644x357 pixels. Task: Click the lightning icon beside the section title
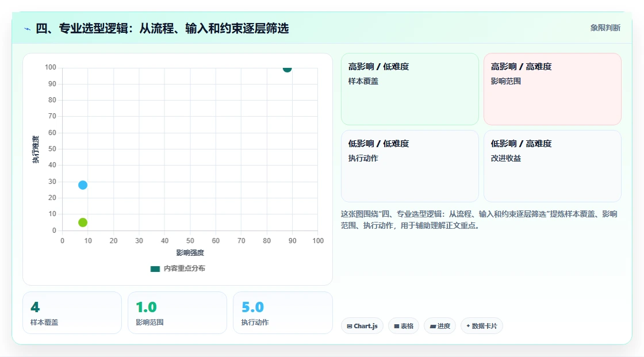click(28, 29)
